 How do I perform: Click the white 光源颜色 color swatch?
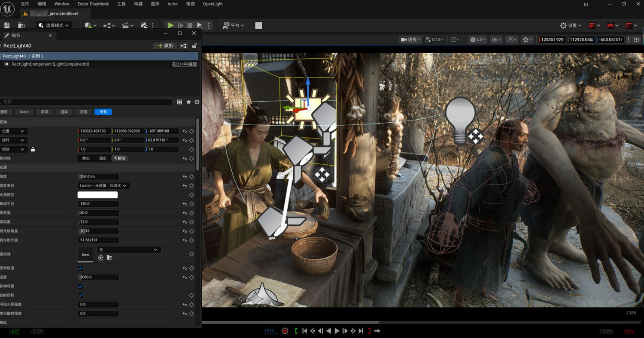click(97, 195)
